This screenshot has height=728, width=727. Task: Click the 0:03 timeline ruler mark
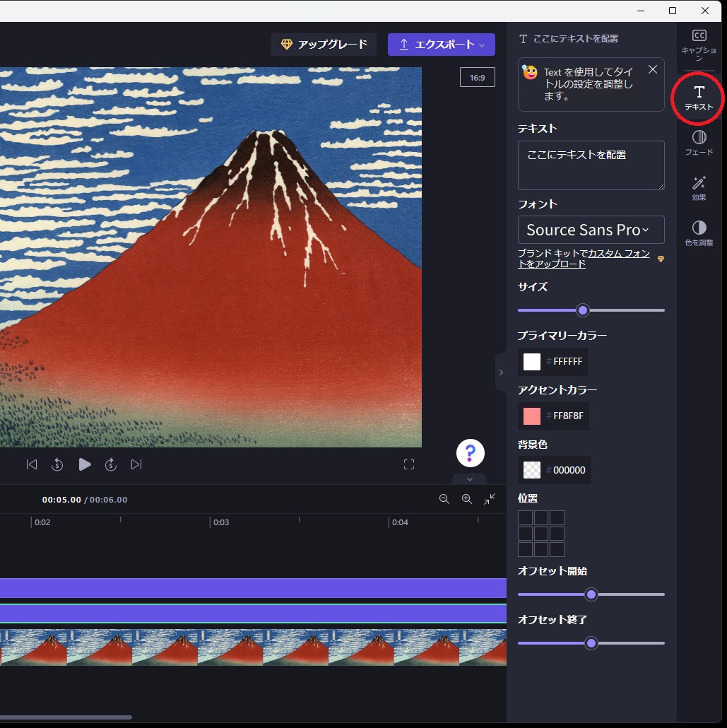coord(221,522)
